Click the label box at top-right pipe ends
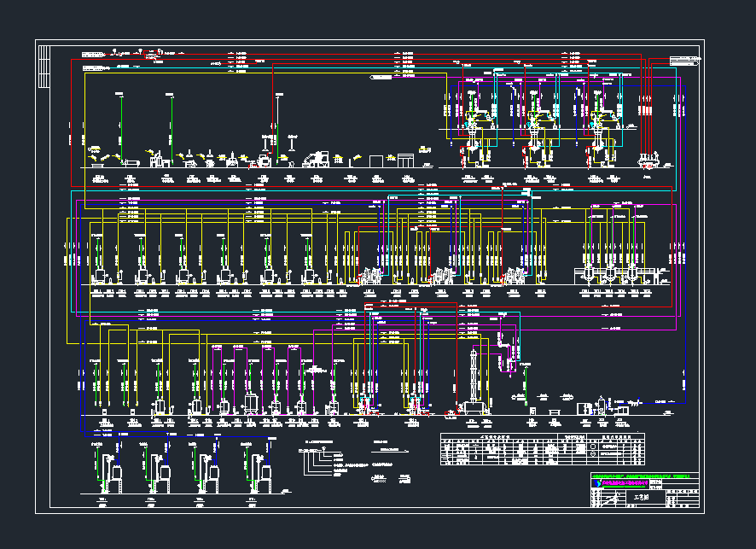The width and height of the screenshot is (756, 549). pos(684,61)
